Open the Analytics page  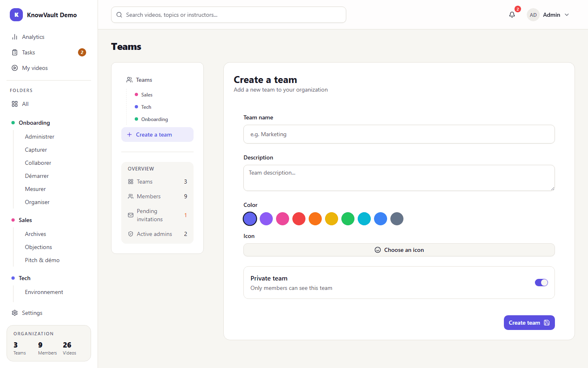[x=49, y=37]
